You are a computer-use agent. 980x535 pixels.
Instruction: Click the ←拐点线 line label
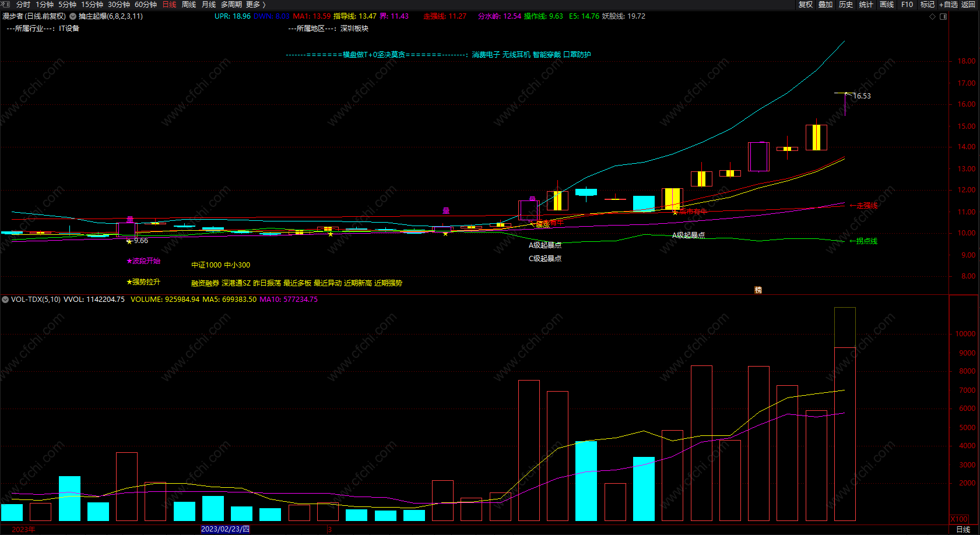tap(863, 241)
